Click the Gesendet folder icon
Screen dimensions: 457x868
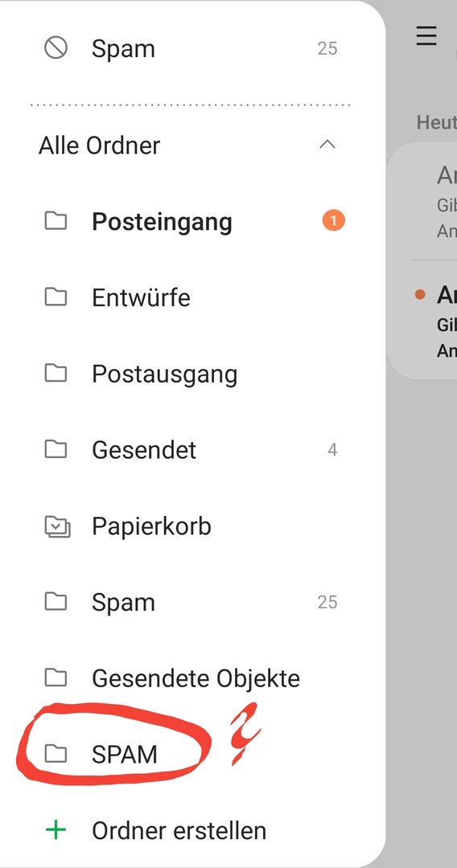[x=56, y=449]
